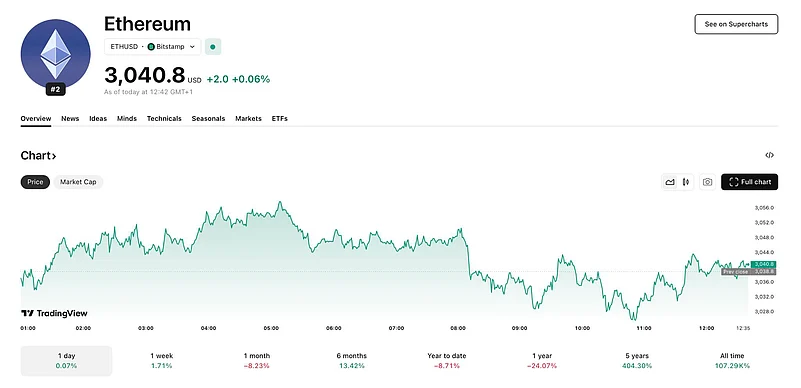This screenshot has width=801, height=388.
Task: Open the Technicals tab
Action: pos(164,118)
